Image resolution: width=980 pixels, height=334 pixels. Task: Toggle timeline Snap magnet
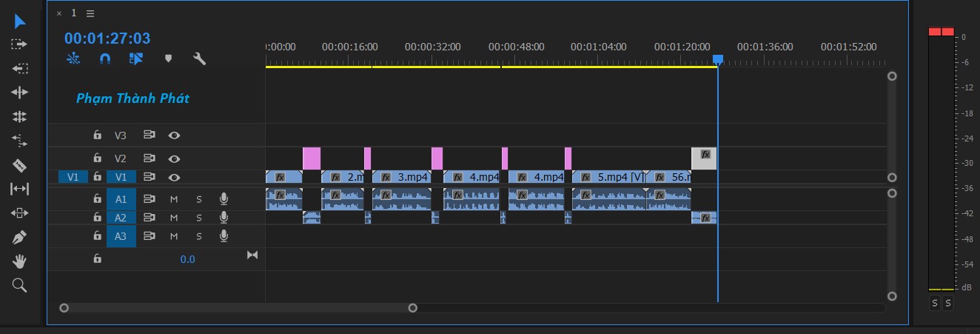tap(104, 59)
